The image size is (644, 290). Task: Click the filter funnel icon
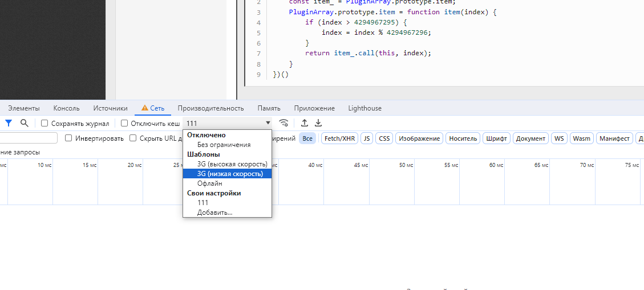point(9,123)
